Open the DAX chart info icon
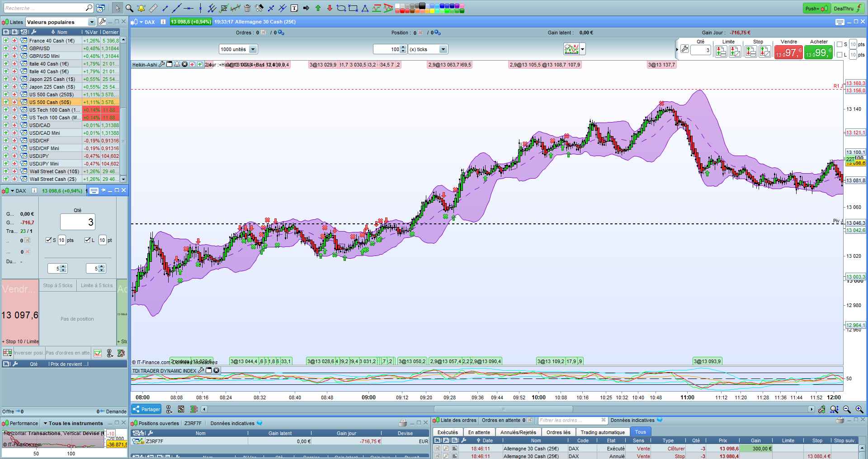This screenshot has width=868, height=459. click(163, 22)
